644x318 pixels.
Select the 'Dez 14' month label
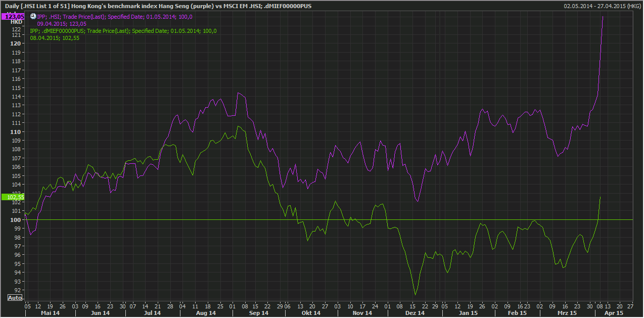(415, 313)
